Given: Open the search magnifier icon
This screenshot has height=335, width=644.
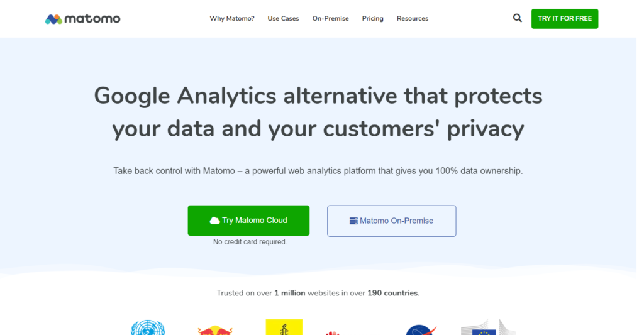Looking at the screenshot, I should coord(517,18).
